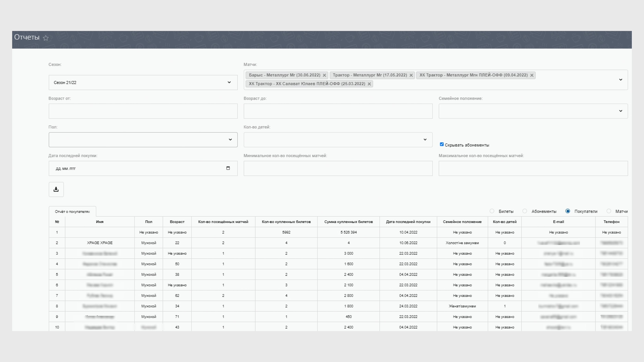Click Женат/замужем cell
644x362 pixels.
point(462,306)
